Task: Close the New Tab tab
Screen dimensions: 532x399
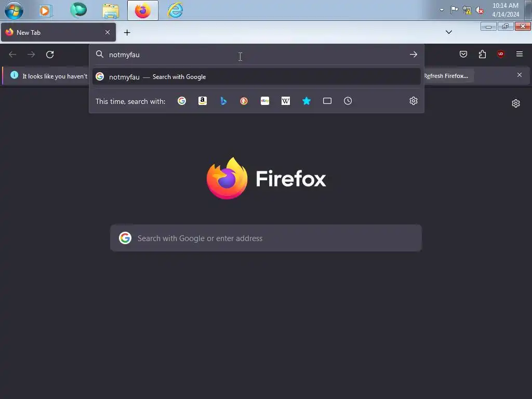Action: 108,32
